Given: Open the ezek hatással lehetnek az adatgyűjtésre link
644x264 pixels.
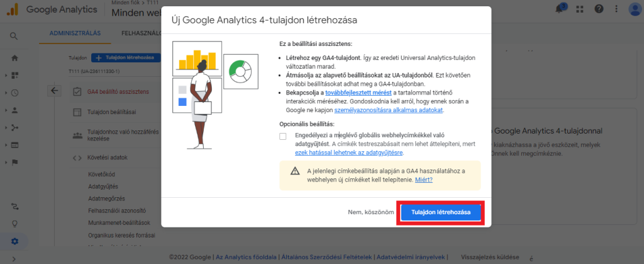Looking at the screenshot, I should (x=349, y=152).
